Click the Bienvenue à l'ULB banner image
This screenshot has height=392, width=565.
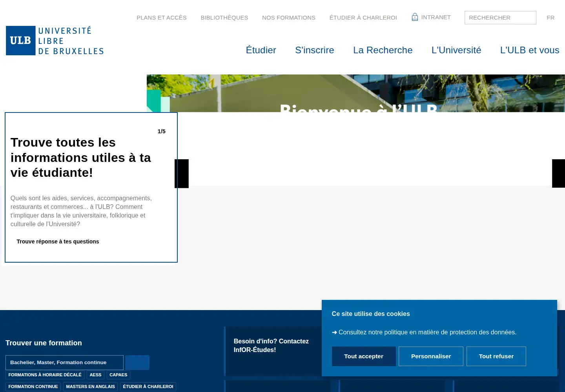pyautogui.click(x=356, y=93)
